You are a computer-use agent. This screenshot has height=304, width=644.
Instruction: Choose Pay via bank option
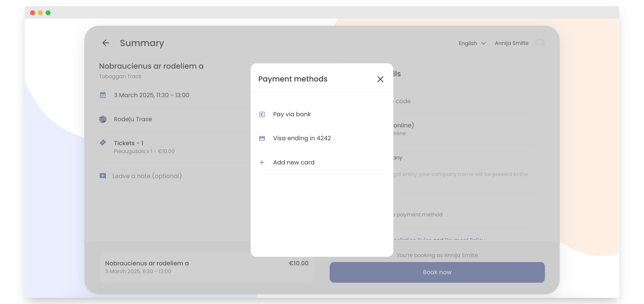[292, 114]
